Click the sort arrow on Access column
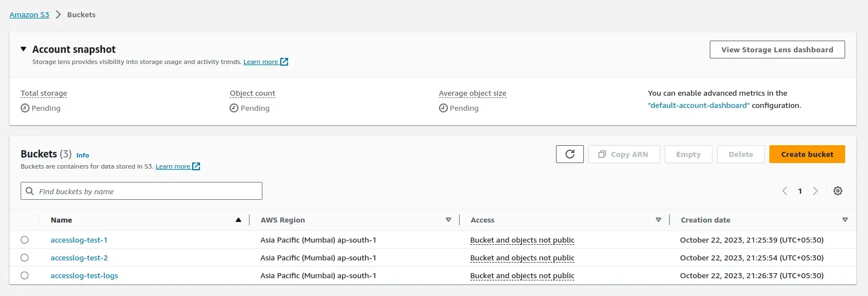This screenshot has width=868, height=296. click(659, 220)
